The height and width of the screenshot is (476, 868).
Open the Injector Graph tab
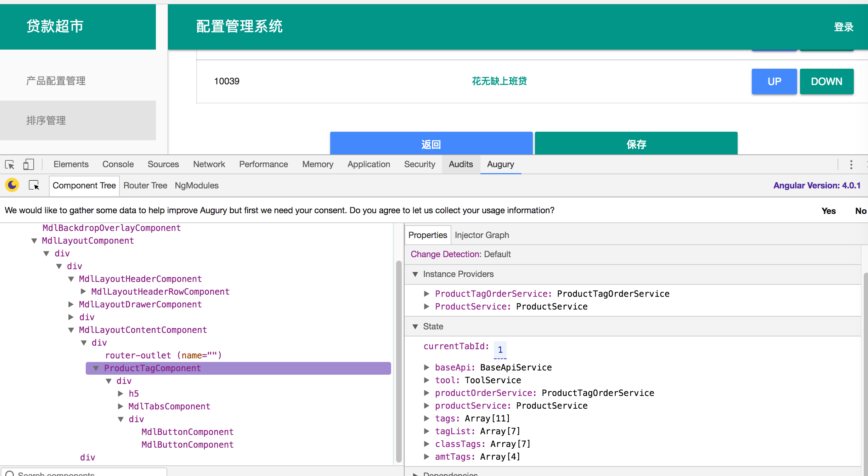[482, 235]
